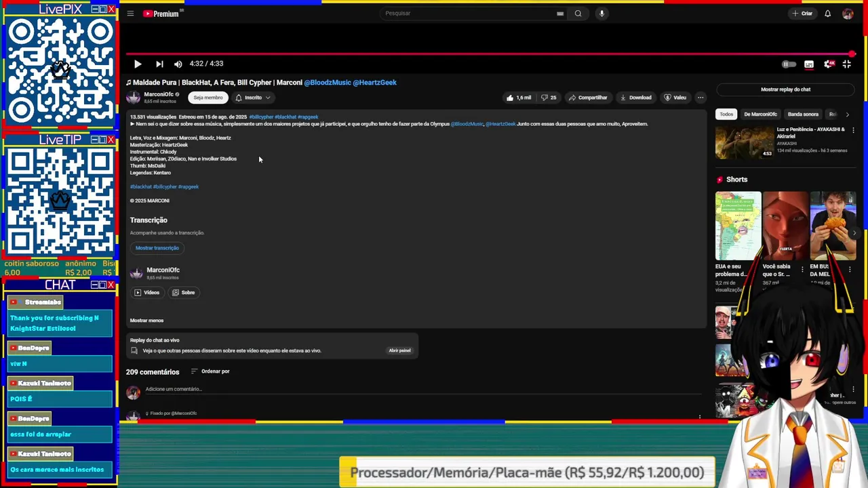Open the YouTube hamburger guide menu
The image size is (868, 488).
click(x=130, y=14)
